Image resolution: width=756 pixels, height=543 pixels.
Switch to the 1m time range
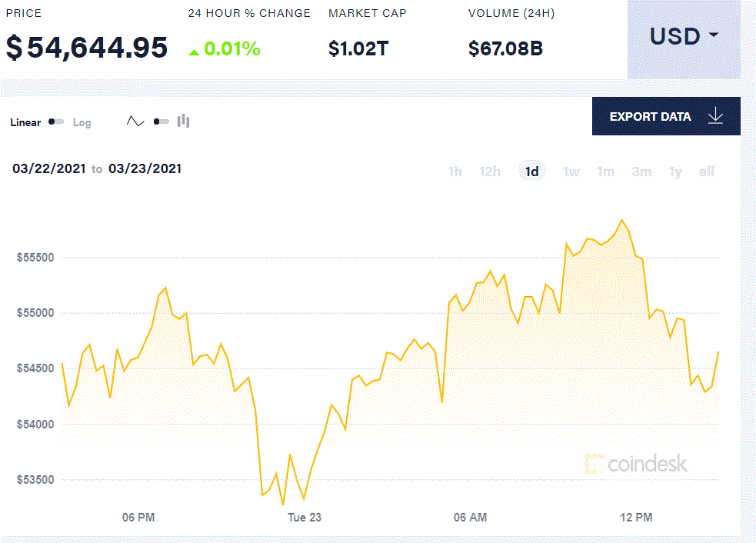pyautogui.click(x=606, y=172)
